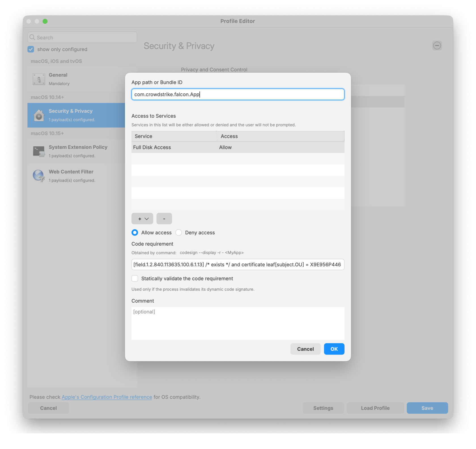Remove selected service with minus button
This screenshot has width=476, height=449.
[164, 219]
